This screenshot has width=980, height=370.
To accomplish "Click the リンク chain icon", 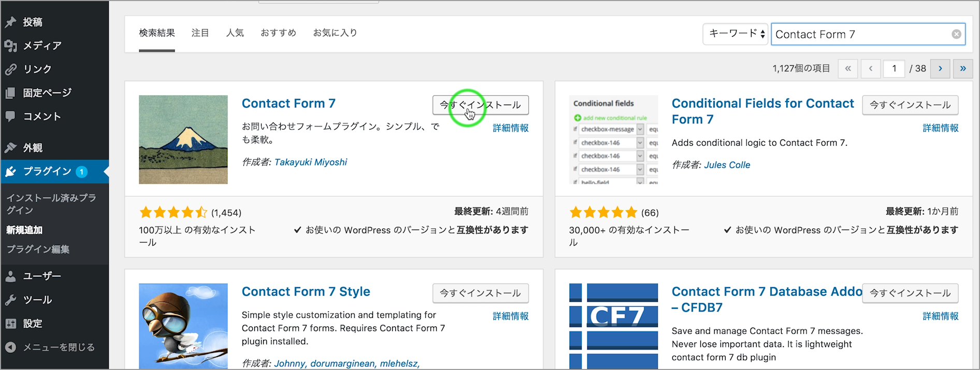I will (x=11, y=69).
